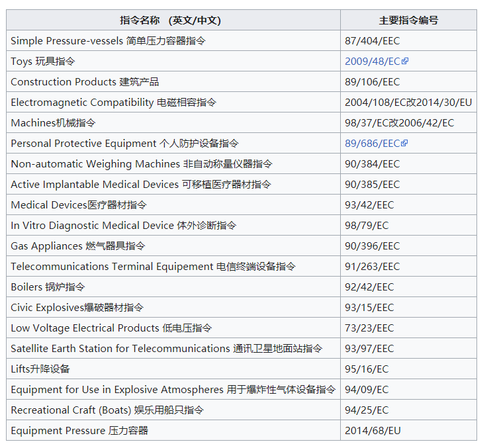Select the 93/97/EEC cell
This screenshot has width=497, height=448.
pos(408,348)
